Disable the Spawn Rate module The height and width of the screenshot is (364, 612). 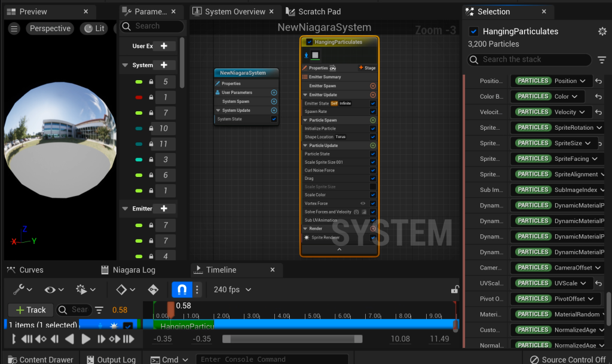coord(373,112)
